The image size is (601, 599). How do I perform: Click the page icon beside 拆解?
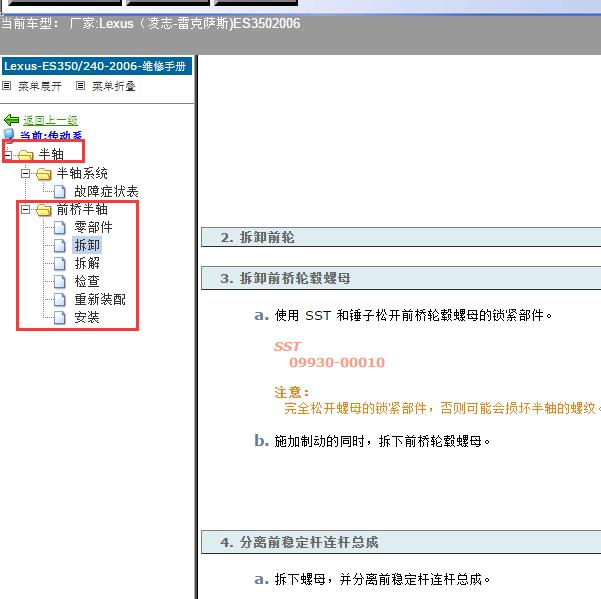point(59,263)
